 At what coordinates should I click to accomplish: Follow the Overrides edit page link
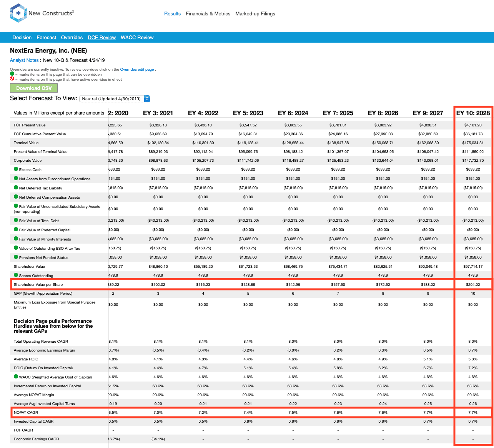[137, 70]
